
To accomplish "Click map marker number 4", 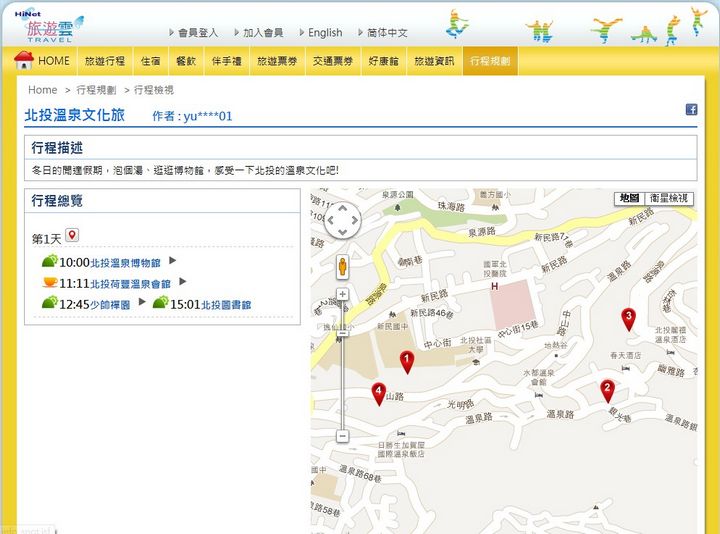I will [x=378, y=393].
